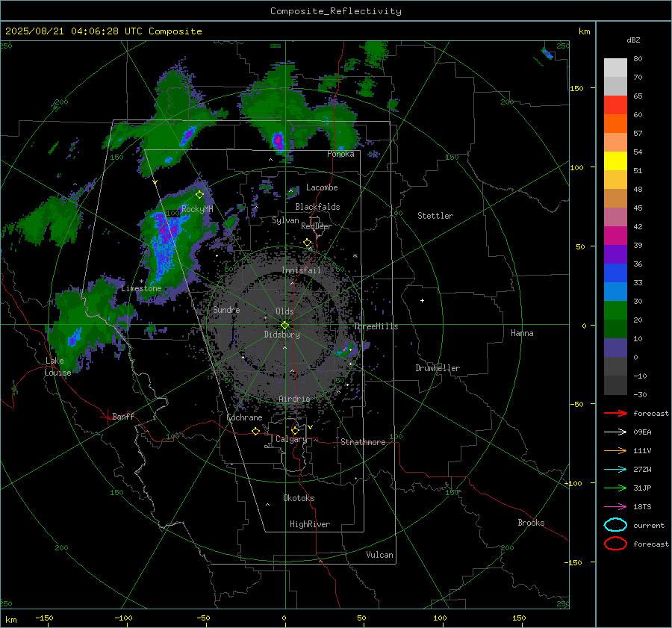This screenshot has width=672, height=628.
Task: Click the Lacombe city label
Action: point(322,187)
